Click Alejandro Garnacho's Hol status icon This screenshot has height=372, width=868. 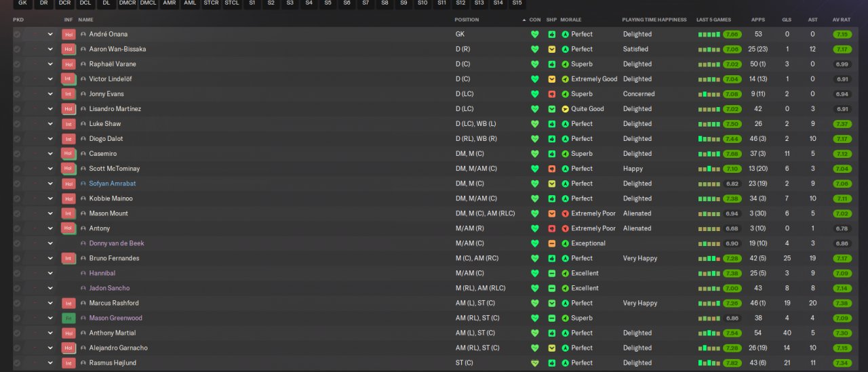click(x=68, y=348)
